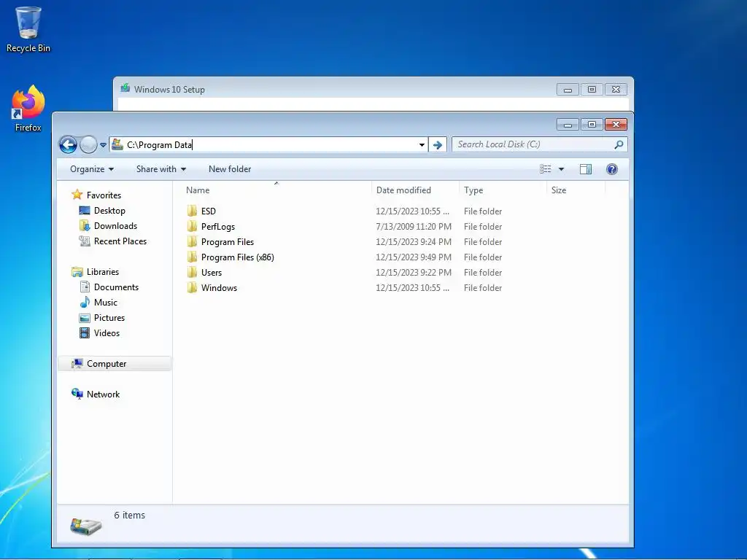This screenshot has width=747, height=560.
Task: Select the Users folder icon
Action: tap(192, 273)
